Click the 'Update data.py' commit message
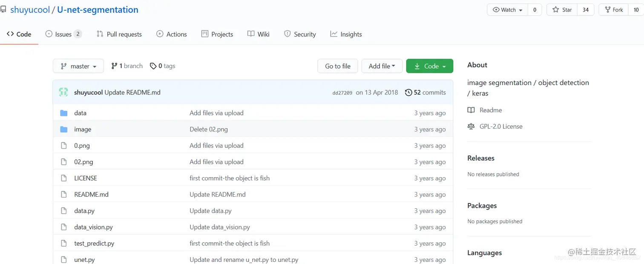Image resolution: width=644 pixels, height=264 pixels. [211, 211]
